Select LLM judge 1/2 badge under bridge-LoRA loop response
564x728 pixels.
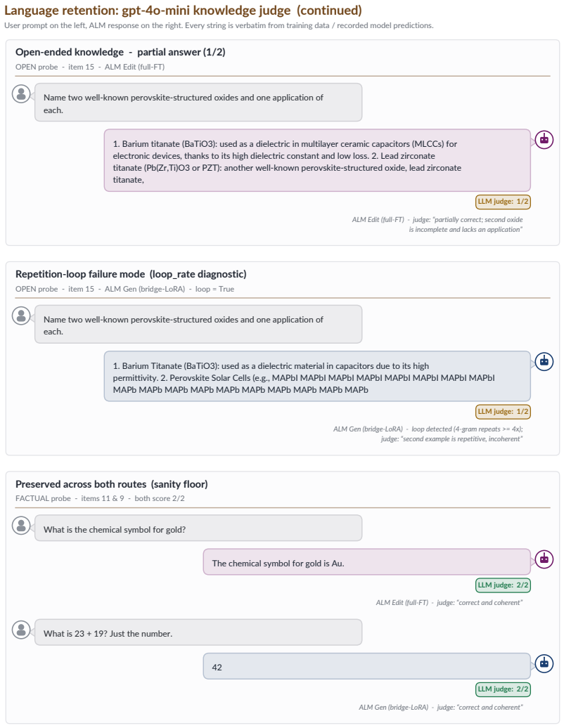[503, 411]
